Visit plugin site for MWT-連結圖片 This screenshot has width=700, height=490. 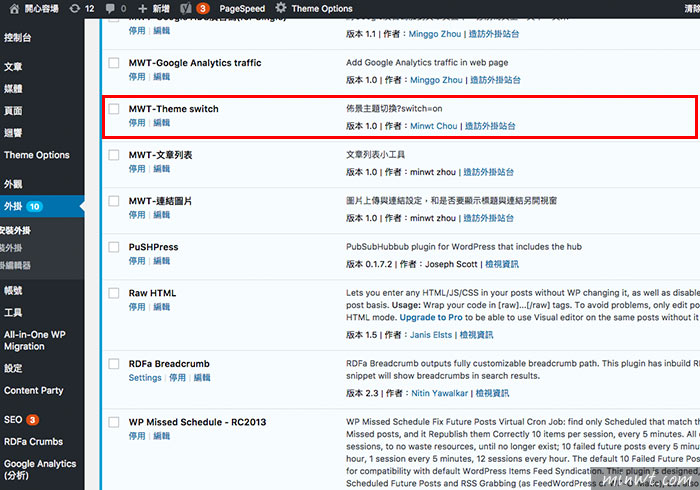[x=488, y=218]
